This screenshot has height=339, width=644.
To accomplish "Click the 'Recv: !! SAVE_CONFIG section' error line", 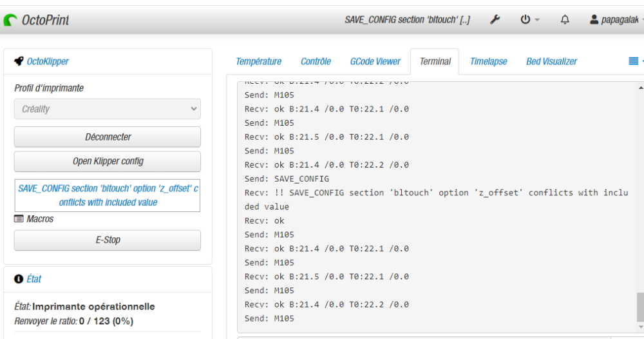I will (436, 199).
